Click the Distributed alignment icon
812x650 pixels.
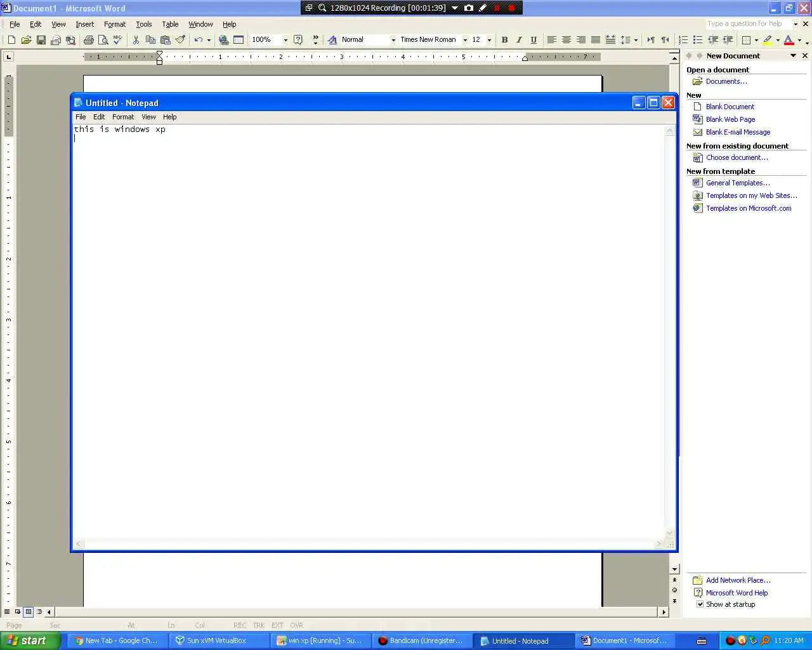(x=610, y=39)
